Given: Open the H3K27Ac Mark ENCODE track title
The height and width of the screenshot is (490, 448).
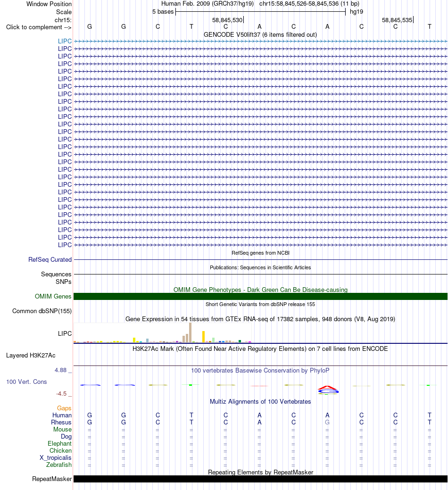Looking at the screenshot, I should pyautogui.click(x=260, y=349).
